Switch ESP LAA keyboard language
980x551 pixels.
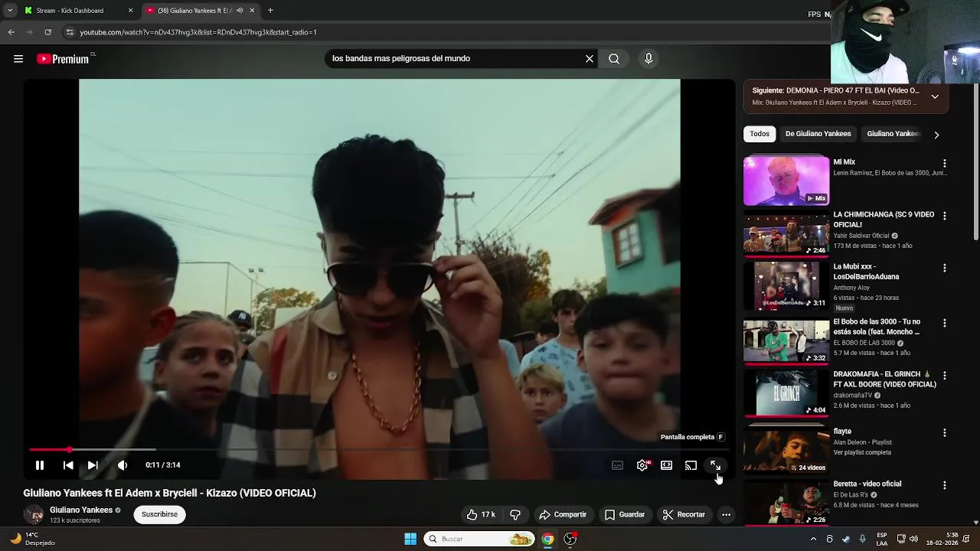882,539
